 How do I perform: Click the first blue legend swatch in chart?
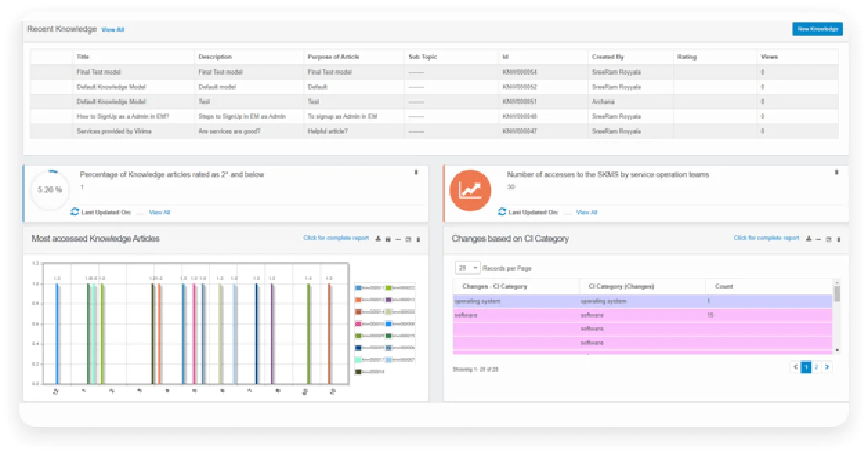358,287
